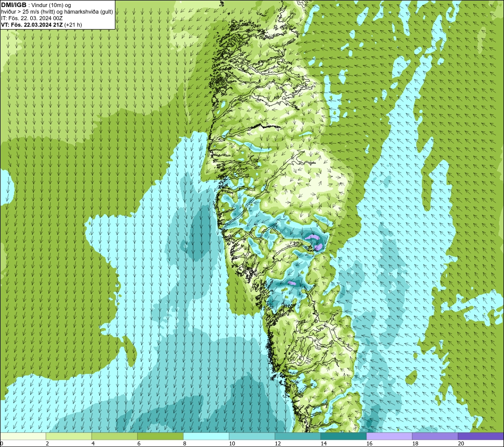Image resolution: width=504 pixels, height=447 pixels.
Task: Click the 8–10 m/s light cyan swatch
Action: (x=206, y=436)
